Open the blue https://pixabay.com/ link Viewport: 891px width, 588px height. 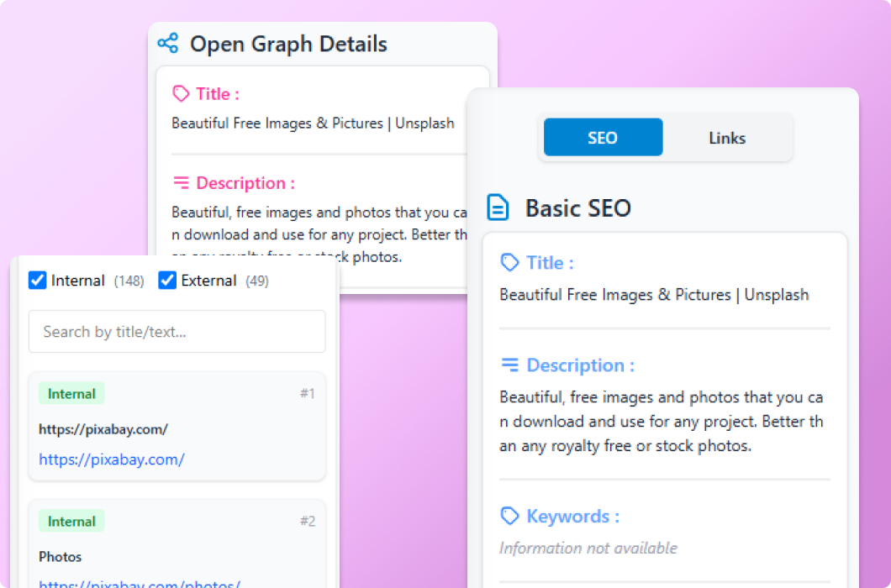coord(112,459)
